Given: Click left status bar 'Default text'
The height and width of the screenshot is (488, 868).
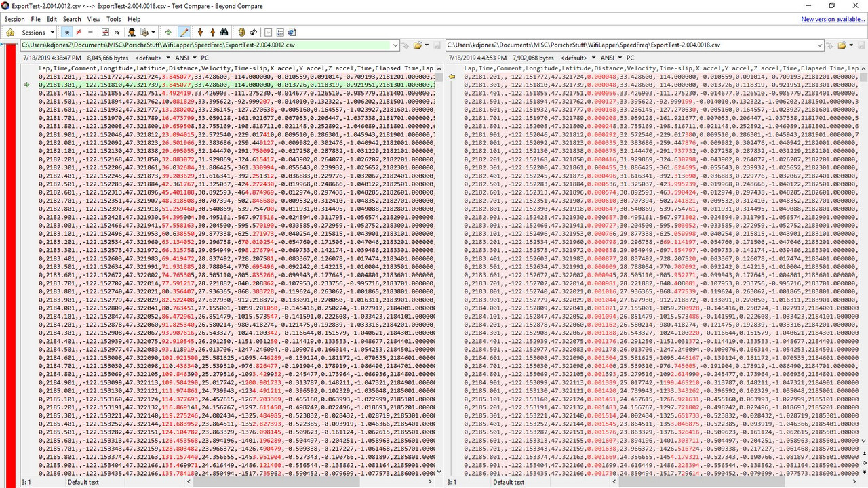Looking at the screenshot, I should click(x=83, y=483).
